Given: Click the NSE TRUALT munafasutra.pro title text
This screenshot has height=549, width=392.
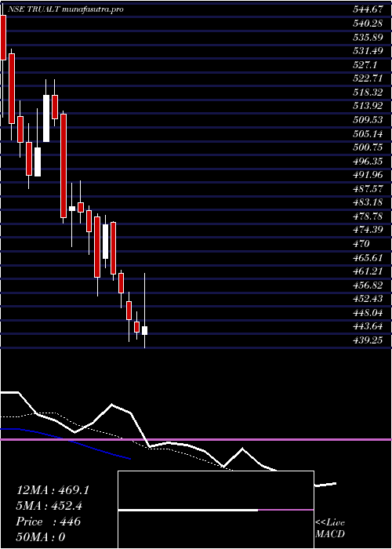Looking at the screenshot, I should click(65, 9).
